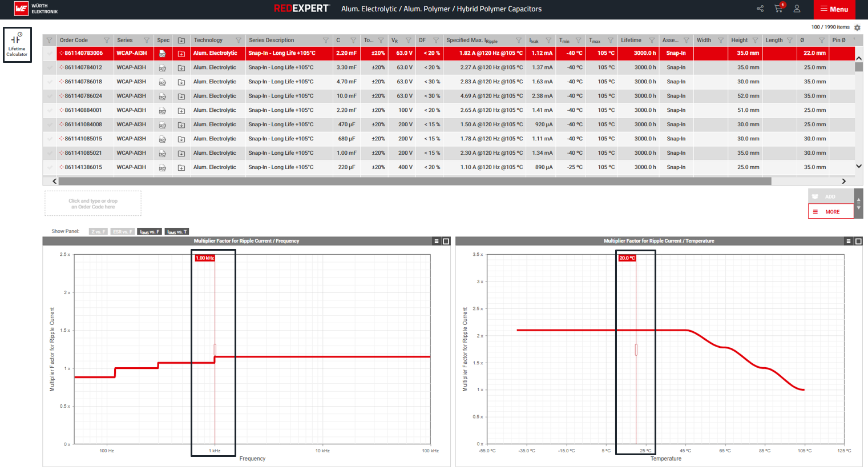The height and width of the screenshot is (470, 868).
Task: Click product marker icon beside 861141386015
Action: coord(62,167)
